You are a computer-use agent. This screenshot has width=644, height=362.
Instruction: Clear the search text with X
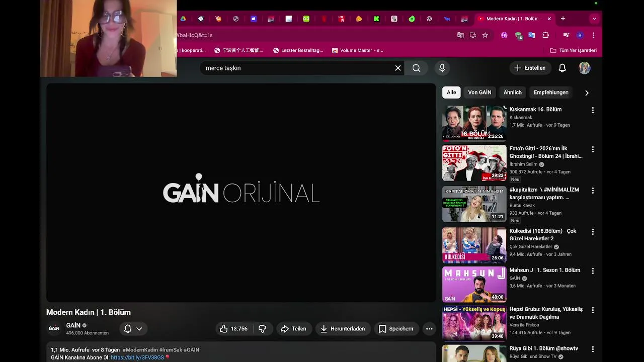[398, 68]
